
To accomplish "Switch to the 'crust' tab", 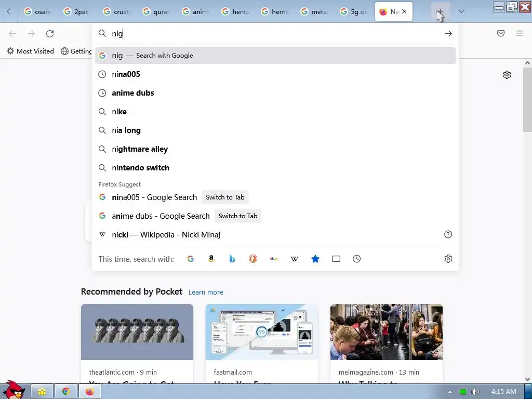I will click(x=116, y=11).
